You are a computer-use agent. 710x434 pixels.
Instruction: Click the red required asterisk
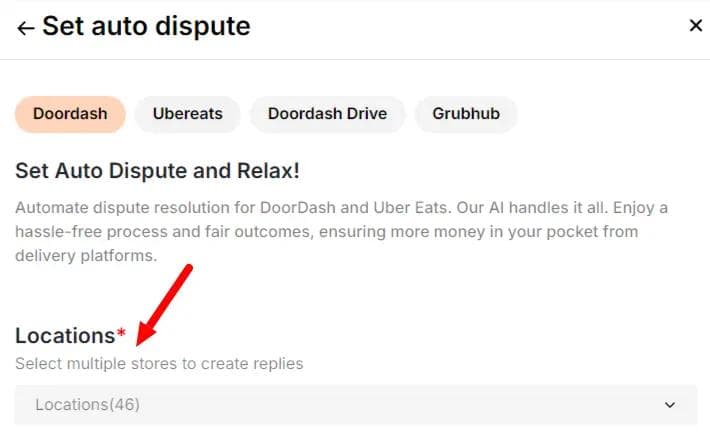click(x=121, y=333)
